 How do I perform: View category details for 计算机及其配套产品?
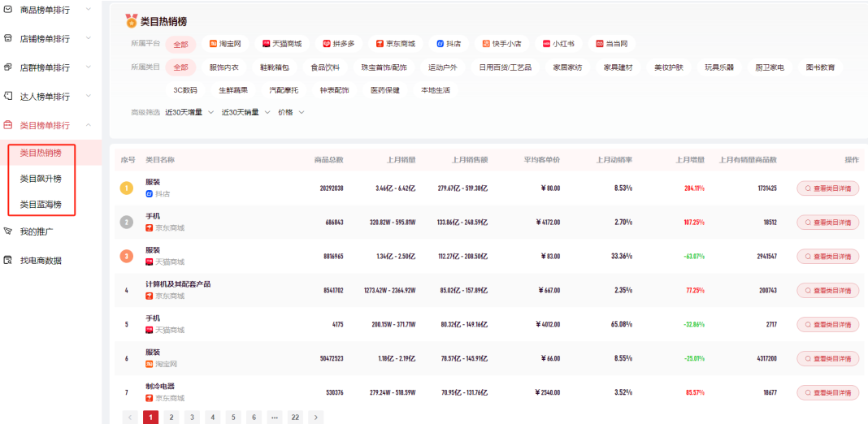(828, 291)
